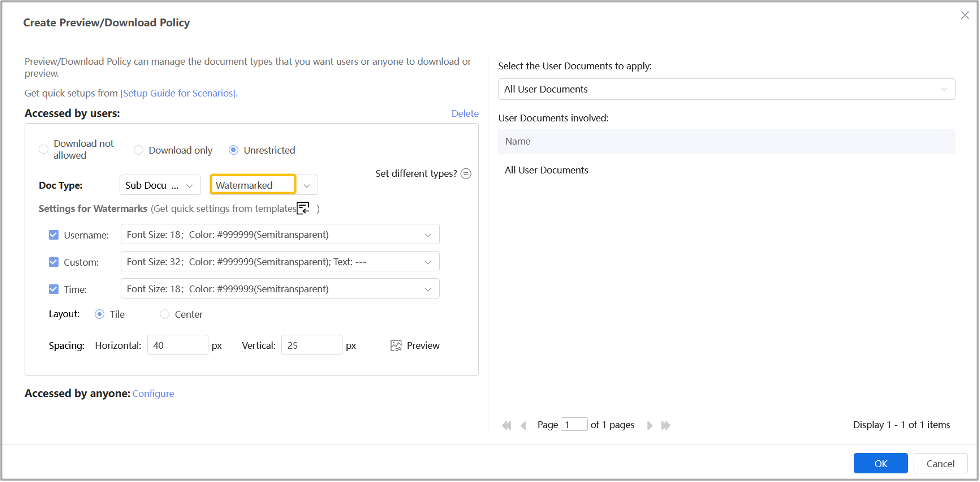This screenshot has height=482, width=980.
Task: Disable the Custom watermark checkbox
Action: [x=54, y=262]
